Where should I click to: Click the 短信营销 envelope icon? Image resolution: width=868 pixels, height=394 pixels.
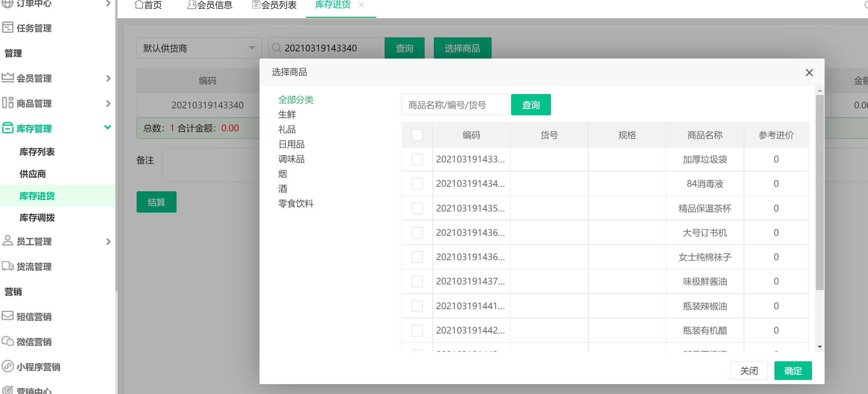(8, 316)
